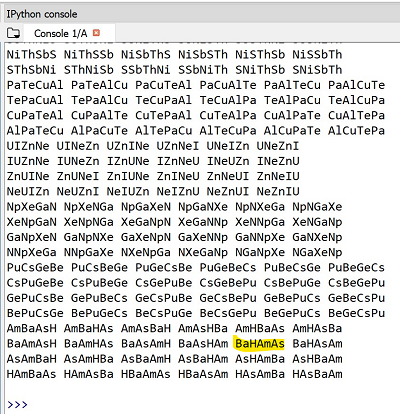Click the CuTeAlPa output word
Screen dimensions: 400x414
tap(228, 115)
